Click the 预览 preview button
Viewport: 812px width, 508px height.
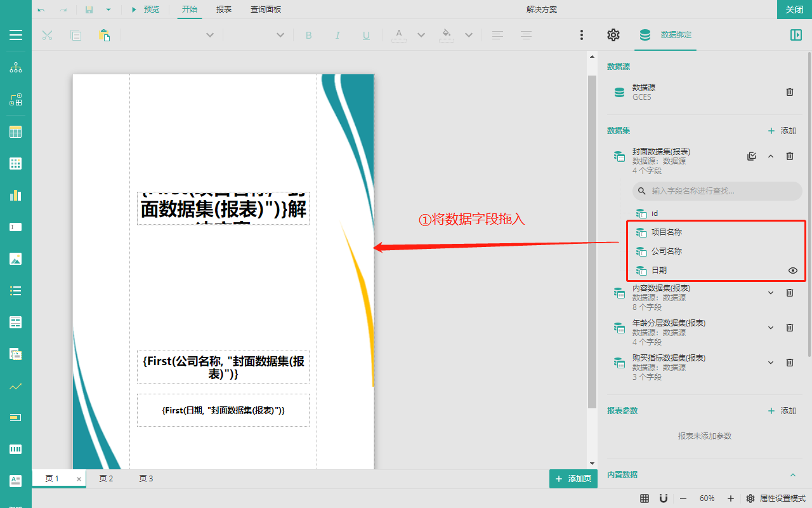point(145,10)
